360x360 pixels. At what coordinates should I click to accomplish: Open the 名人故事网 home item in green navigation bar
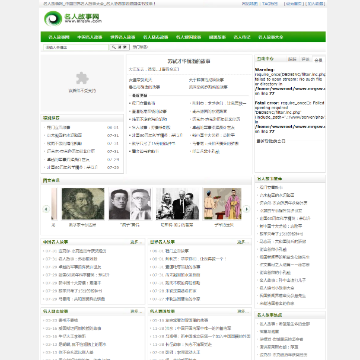click(x=59, y=37)
